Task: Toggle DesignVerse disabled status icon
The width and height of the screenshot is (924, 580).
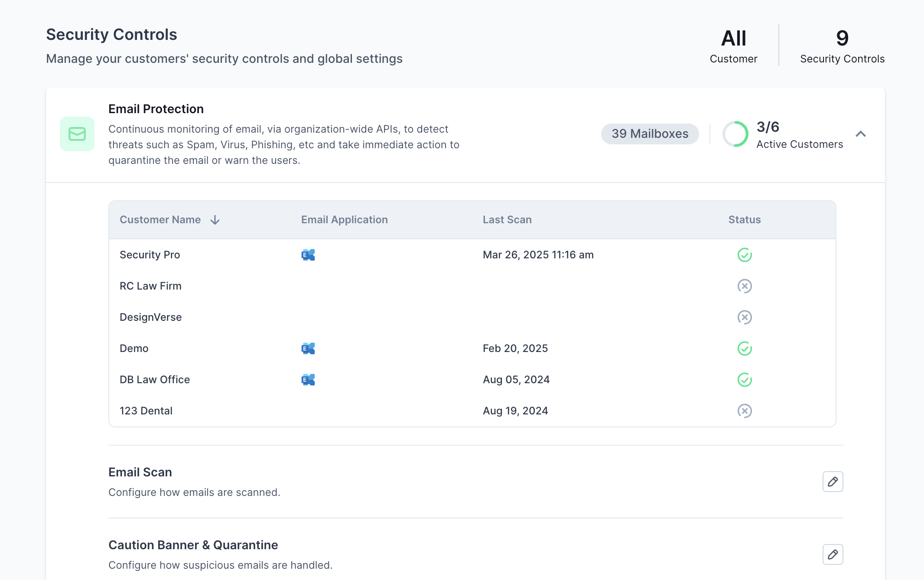Action: click(x=745, y=317)
